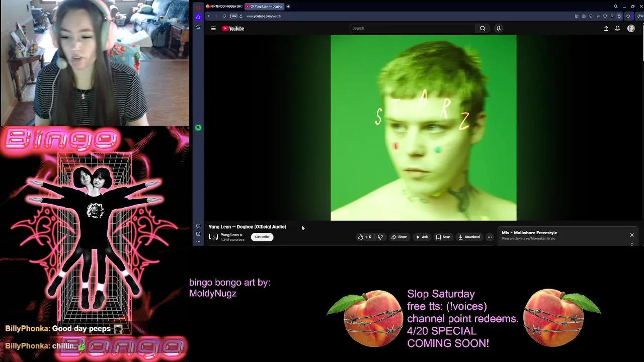Image resolution: width=644 pixels, height=362 pixels.
Task: Open more actions three-dot menu
Action: pos(490,237)
